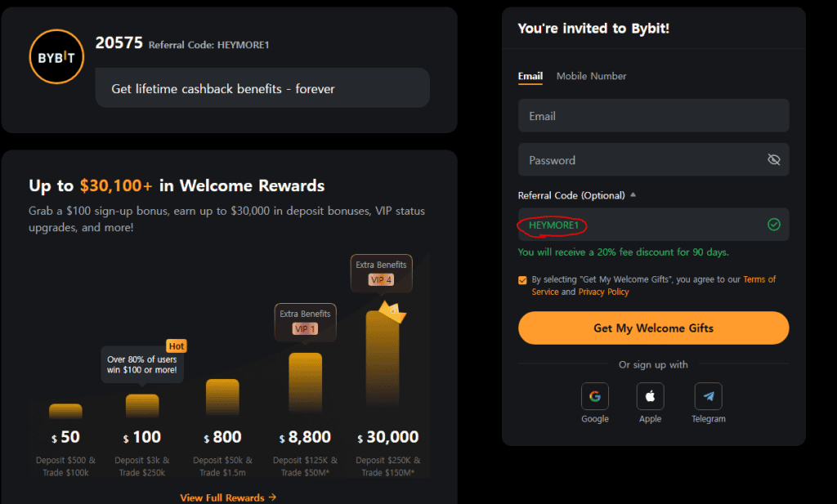Screen dimensions: 837x504
Task: Uncheck the Terms of Service agreement checkbox
Action: pos(522,279)
